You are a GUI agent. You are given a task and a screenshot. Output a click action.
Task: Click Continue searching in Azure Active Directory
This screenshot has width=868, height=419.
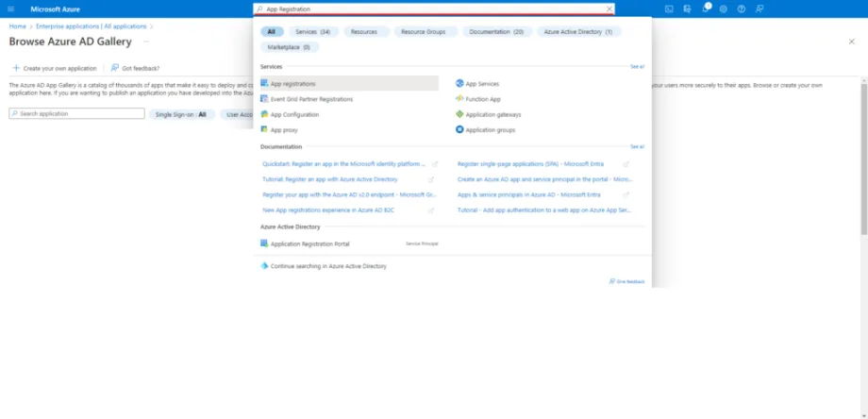[328, 266]
